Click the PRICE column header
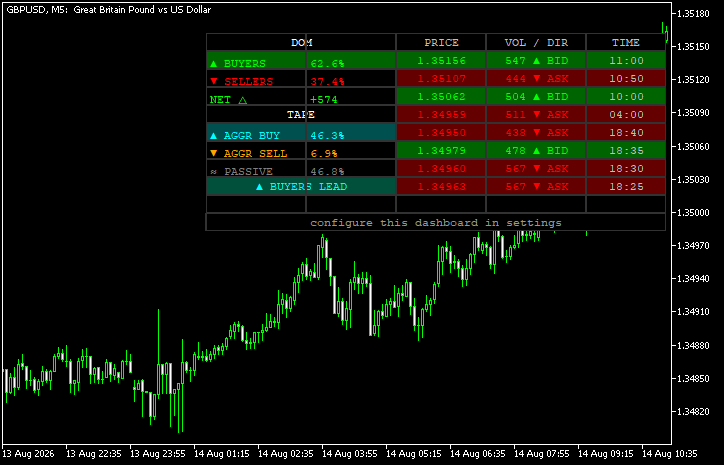This screenshot has height=465, width=724. (441, 42)
